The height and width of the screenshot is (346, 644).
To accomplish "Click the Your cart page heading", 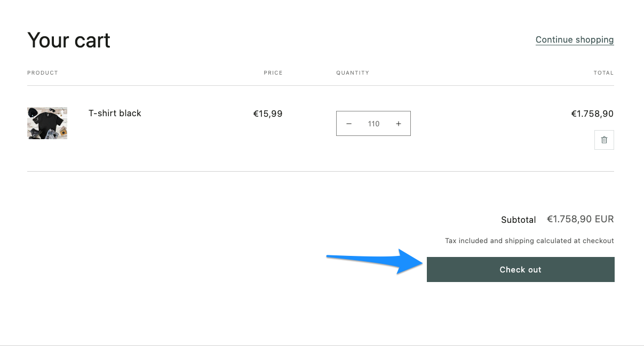I will [69, 39].
